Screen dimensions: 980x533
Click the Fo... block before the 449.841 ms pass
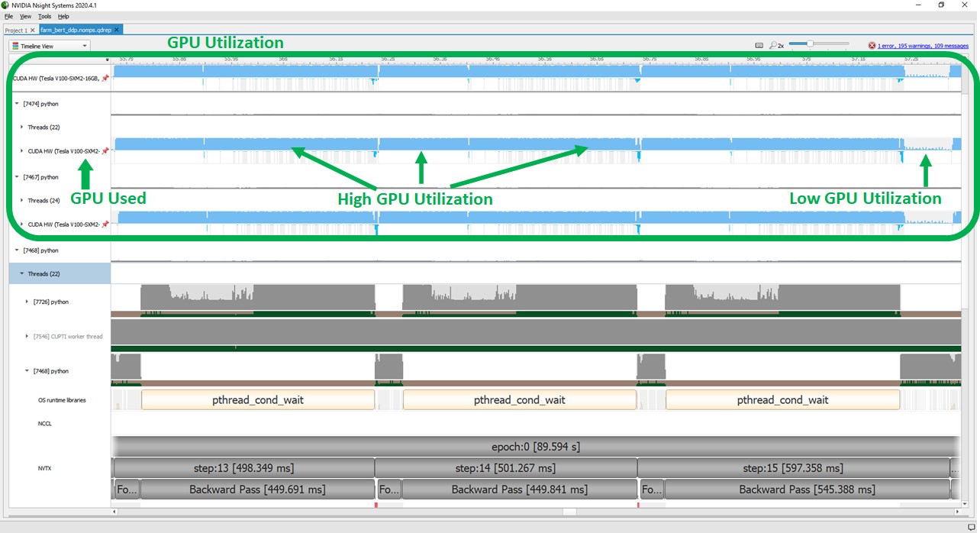pyautogui.click(x=388, y=489)
